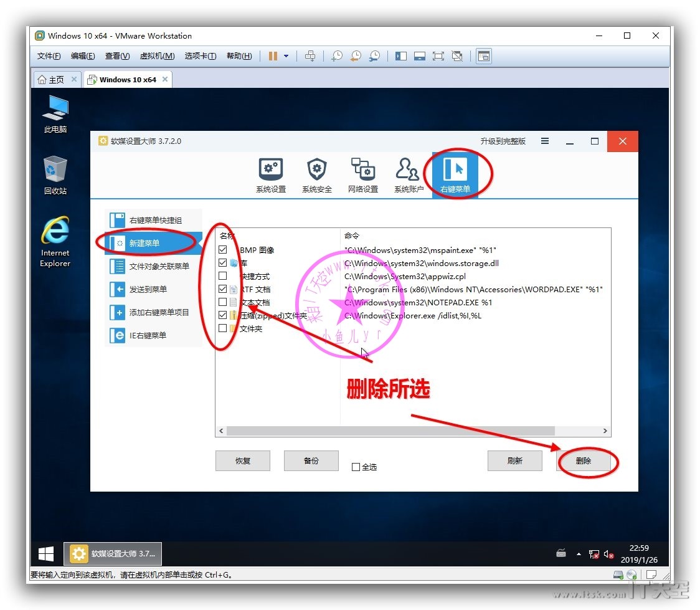Open the Windows Start menu
Image resolution: width=700 pixels, height=610 pixels.
click(x=46, y=554)
